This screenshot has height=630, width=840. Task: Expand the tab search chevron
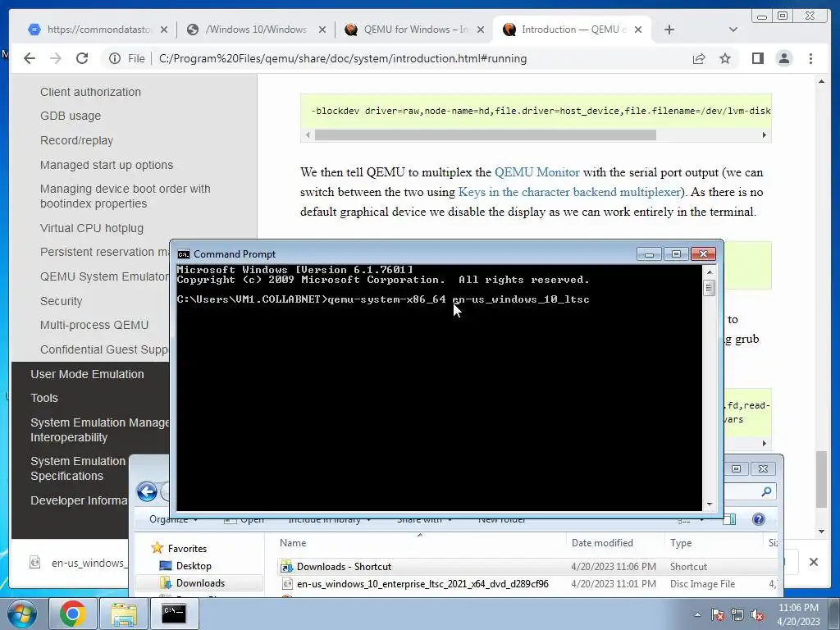coord(733,30)
